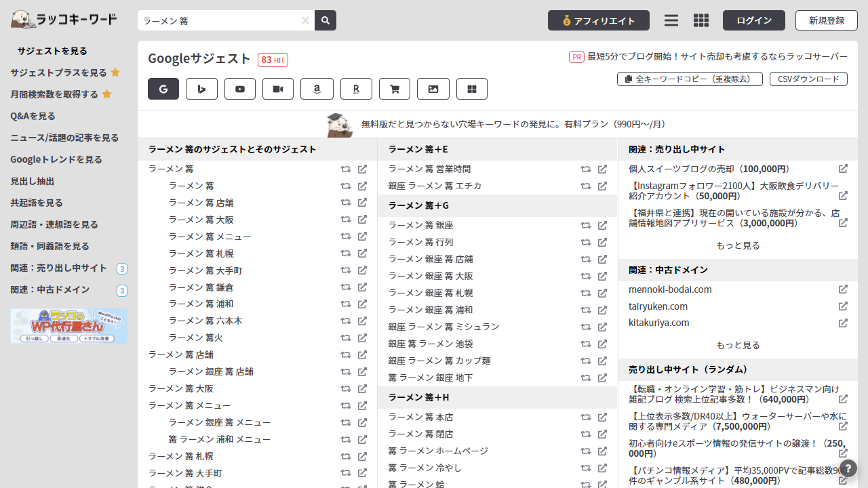Clear the search field with X

tap(305, 20)
